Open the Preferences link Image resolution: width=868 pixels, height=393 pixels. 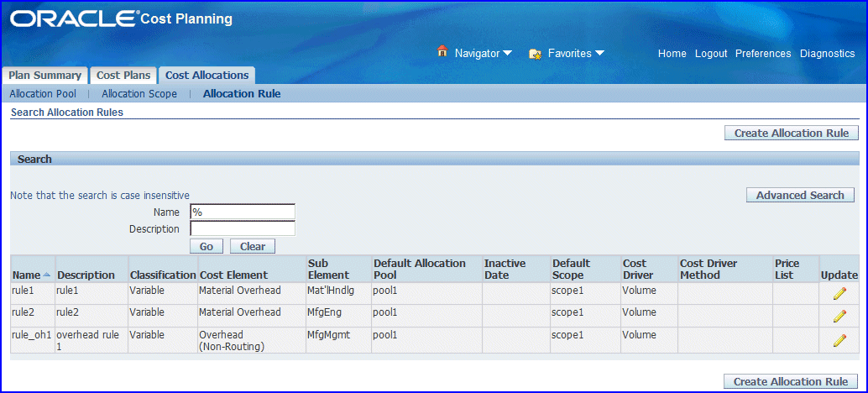coord(763,54)
